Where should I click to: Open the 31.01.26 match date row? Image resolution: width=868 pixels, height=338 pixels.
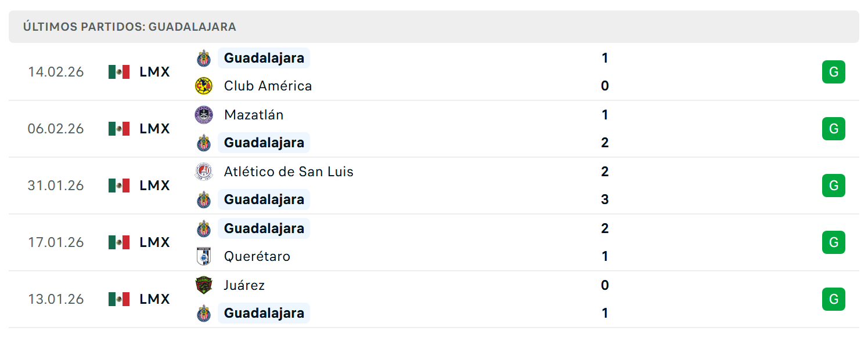(x=434, y=186)
